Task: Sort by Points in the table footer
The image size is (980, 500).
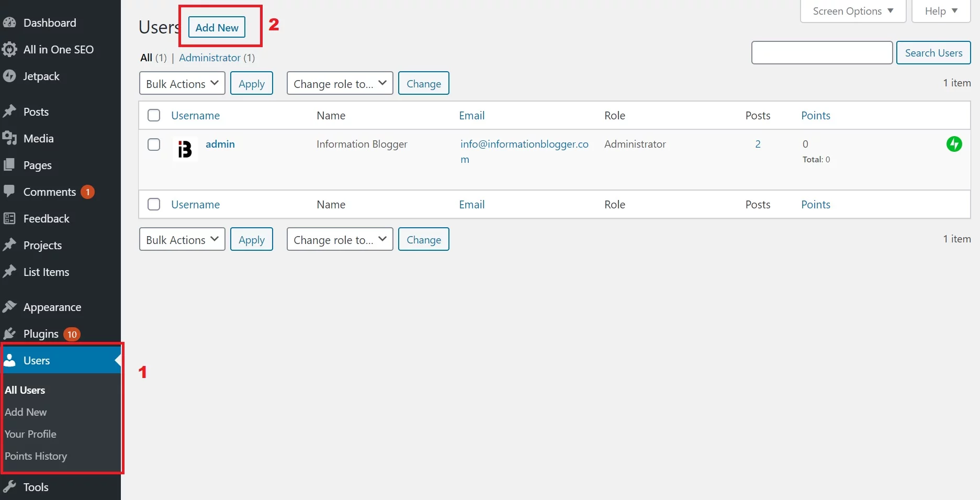Action: point(816,204)
